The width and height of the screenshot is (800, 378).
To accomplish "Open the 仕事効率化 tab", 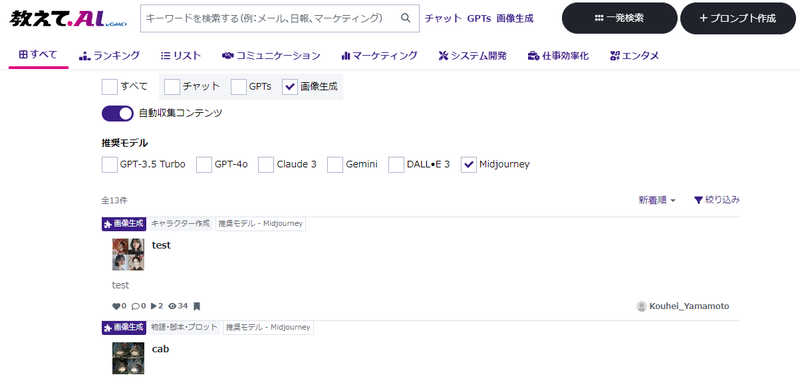I will tap(558, 56).
